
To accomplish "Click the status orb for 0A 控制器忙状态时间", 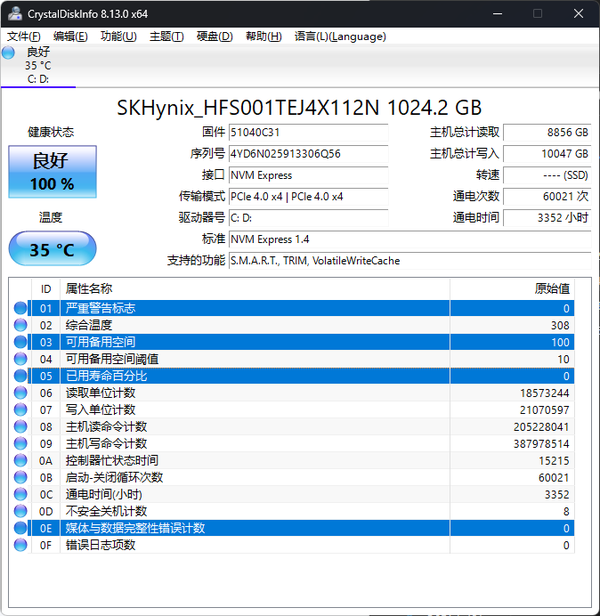I will 20,460.
